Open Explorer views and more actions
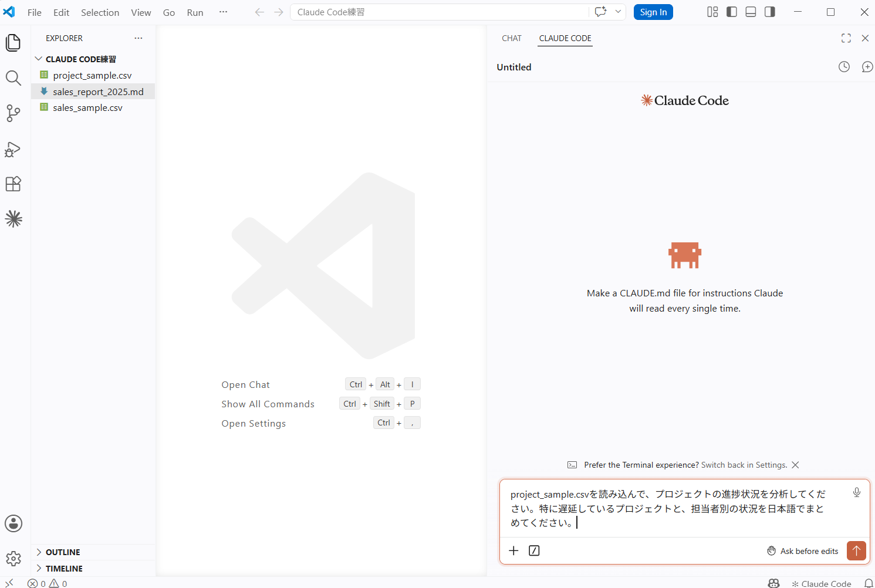Screen dimensions: 875x588 tap(138, 38)
